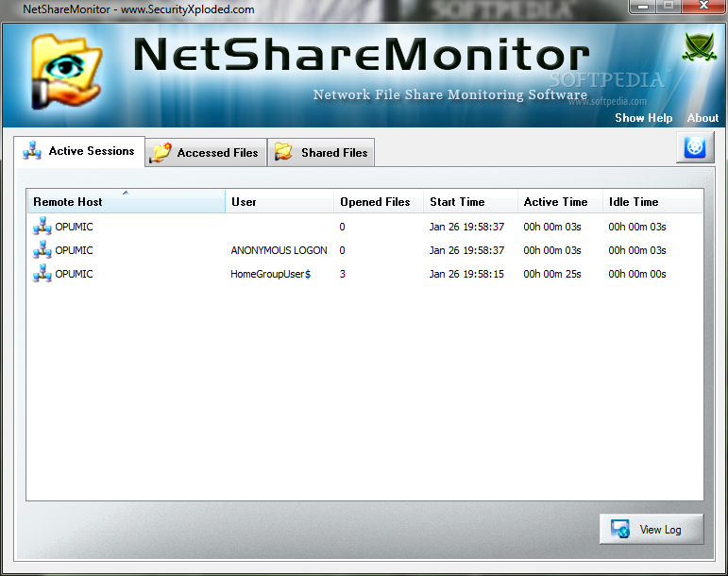Select the HomeGroupUser$ user cell
The image size is (728, 576).
point(270,274)
